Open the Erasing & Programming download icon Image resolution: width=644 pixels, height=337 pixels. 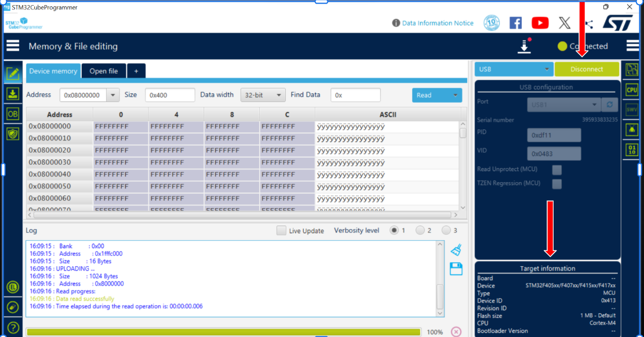[13, 94]
